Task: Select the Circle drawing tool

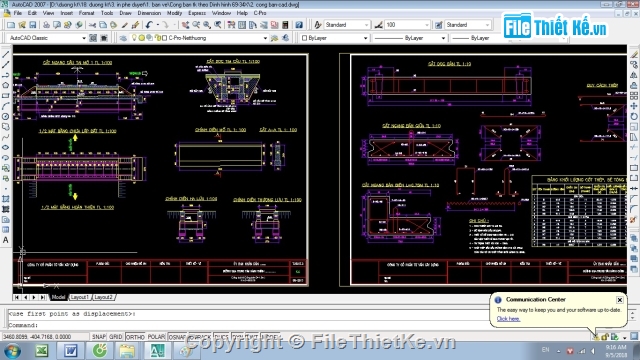Action: point(6,116)
